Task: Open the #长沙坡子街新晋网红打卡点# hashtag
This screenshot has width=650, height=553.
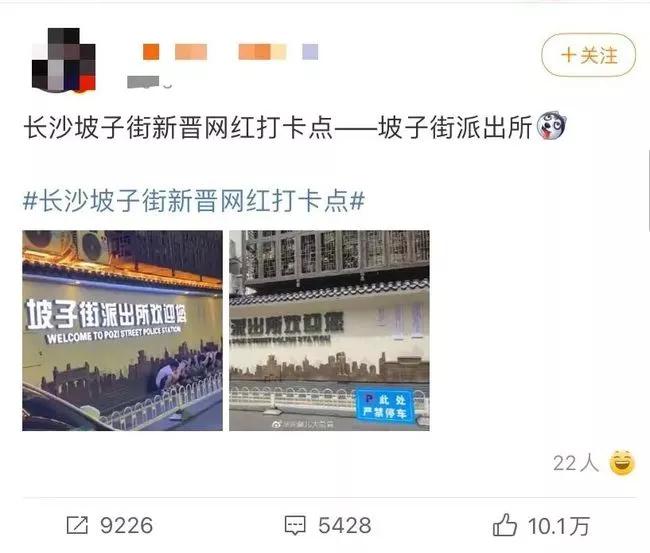Action: point(194,201)
